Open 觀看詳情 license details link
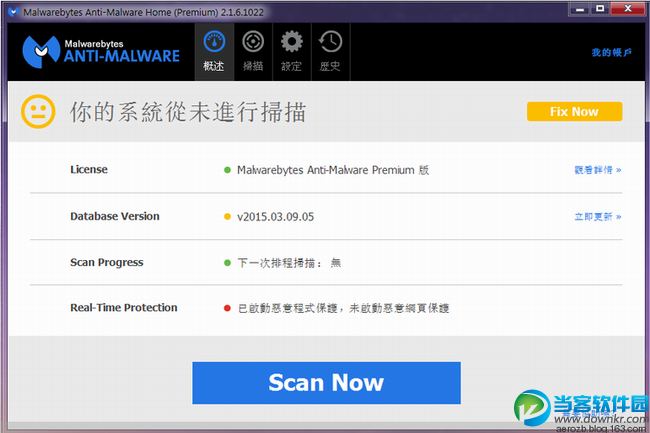This screenshot has width=650, height=433. [x=598, y=170]
